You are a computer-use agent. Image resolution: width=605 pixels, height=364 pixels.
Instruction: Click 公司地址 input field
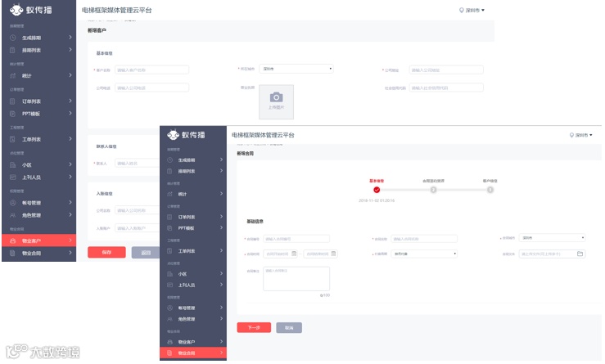click(446, 70)
